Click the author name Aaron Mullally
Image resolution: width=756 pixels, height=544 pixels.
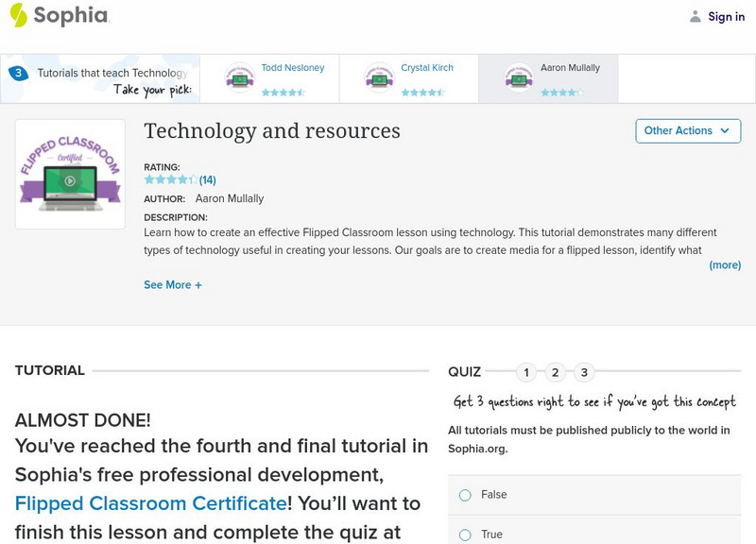[230, 198]
